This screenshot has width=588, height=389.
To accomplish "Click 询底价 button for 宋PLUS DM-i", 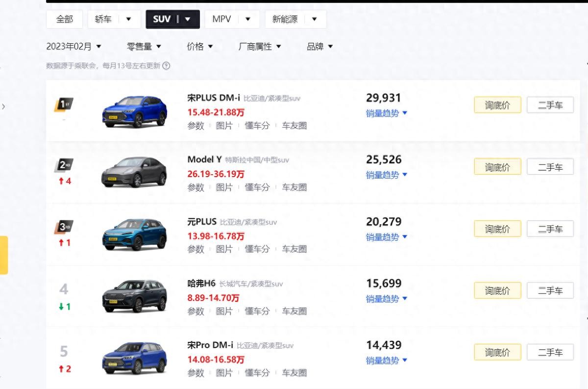I will point(497,105).
